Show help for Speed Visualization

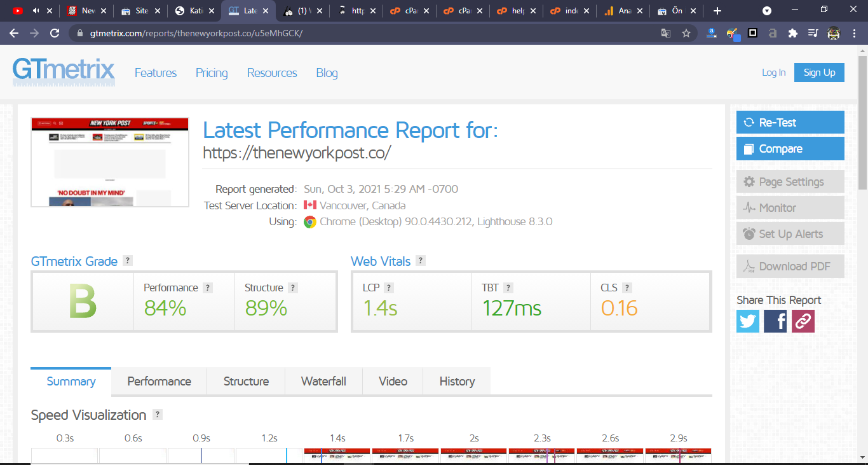coord(158,415)
